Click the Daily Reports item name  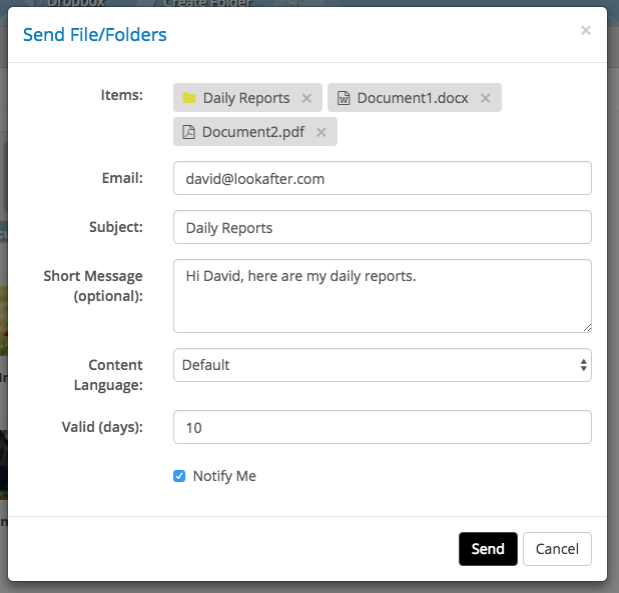[x=246, y=98]
